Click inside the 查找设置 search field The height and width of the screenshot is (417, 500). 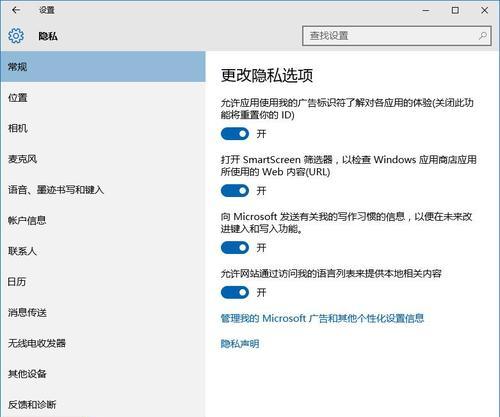[397, 36]
